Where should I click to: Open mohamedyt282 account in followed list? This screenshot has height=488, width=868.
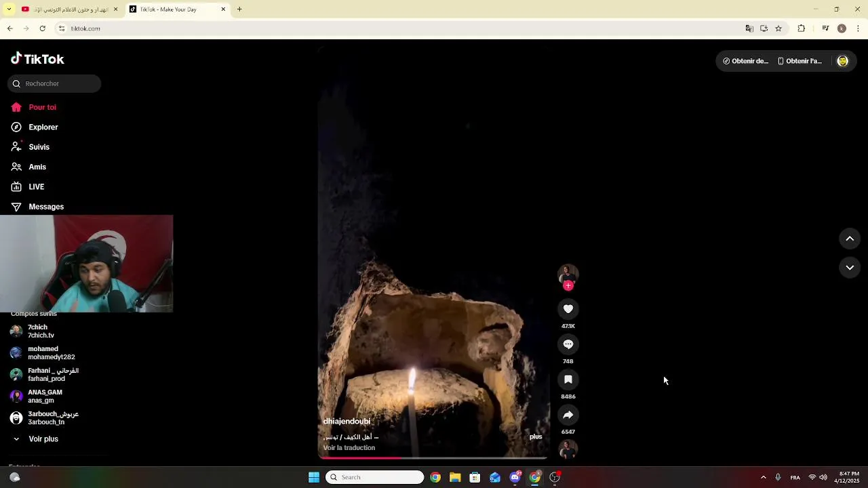(x=42, y=353)
